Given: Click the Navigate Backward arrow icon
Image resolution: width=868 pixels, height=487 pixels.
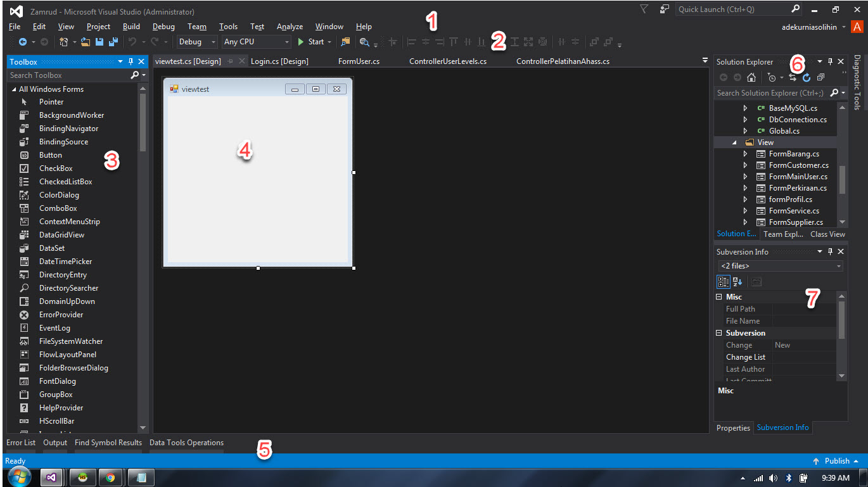Looking at the screenshot, I should tap(22, 42).
